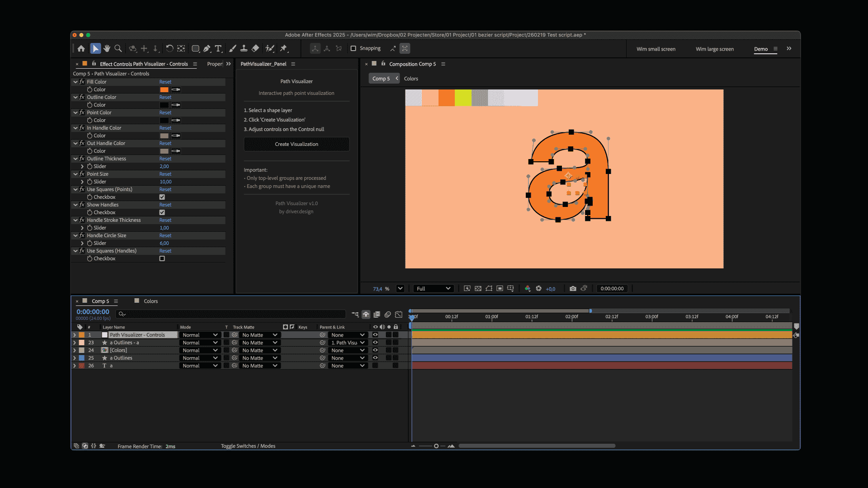This screenshot has width=868, height=488.
Task: Select the Hand tool
Action: (x=107, y=48)
